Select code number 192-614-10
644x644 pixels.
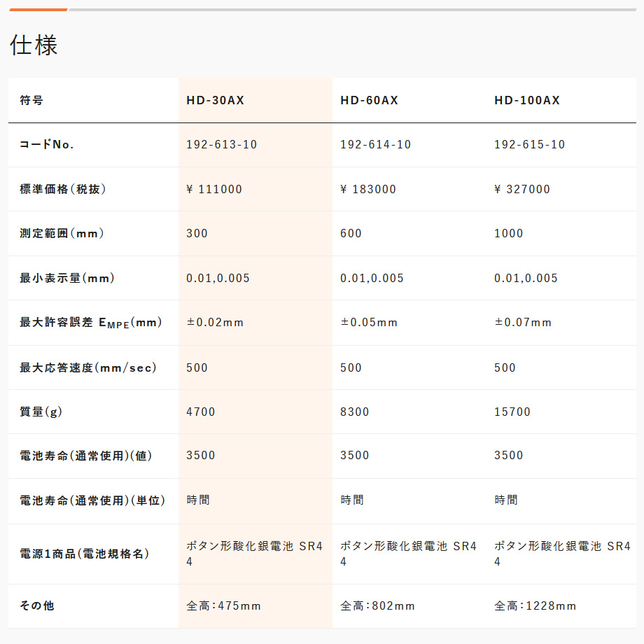tap(375, 145)
